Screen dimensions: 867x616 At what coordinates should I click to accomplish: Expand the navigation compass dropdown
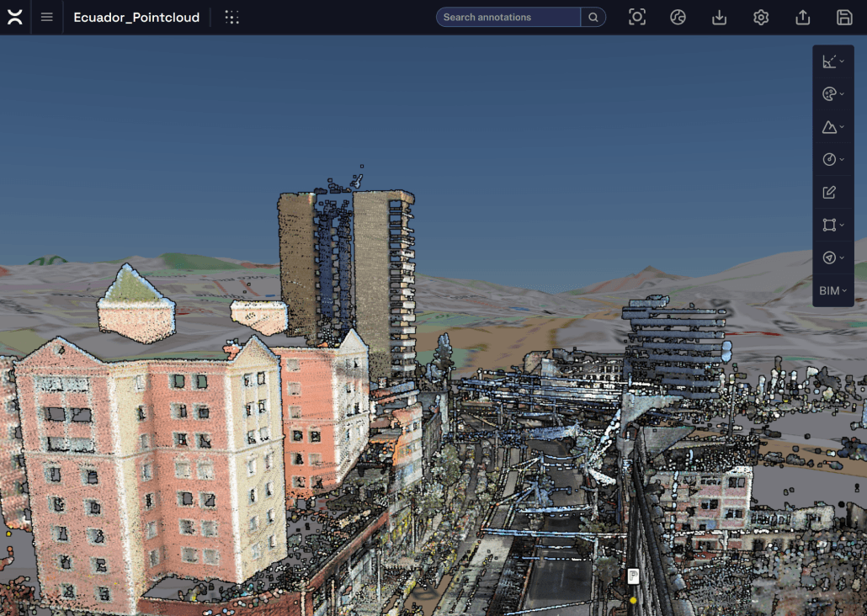832,258
